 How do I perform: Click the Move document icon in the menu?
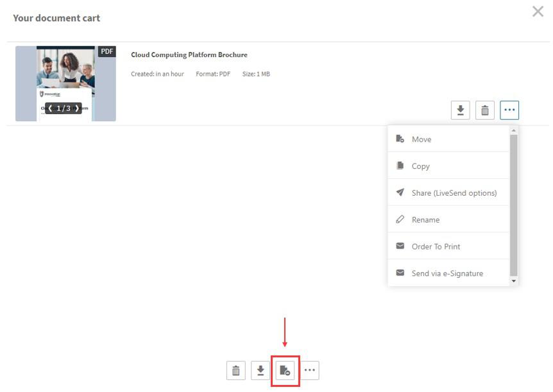pyautogui.click(x=400, y=139)
